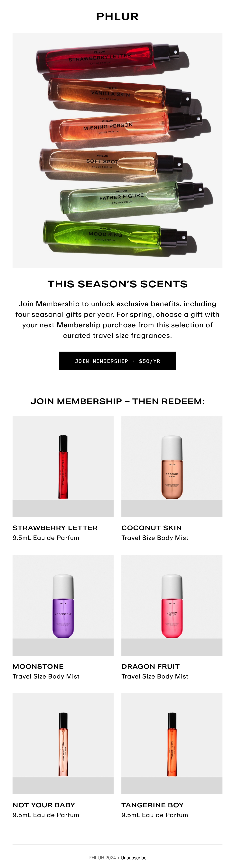The image size is (235, 868).
Task: Open the Strawberry Letter product image
Action: pos(63,466)
